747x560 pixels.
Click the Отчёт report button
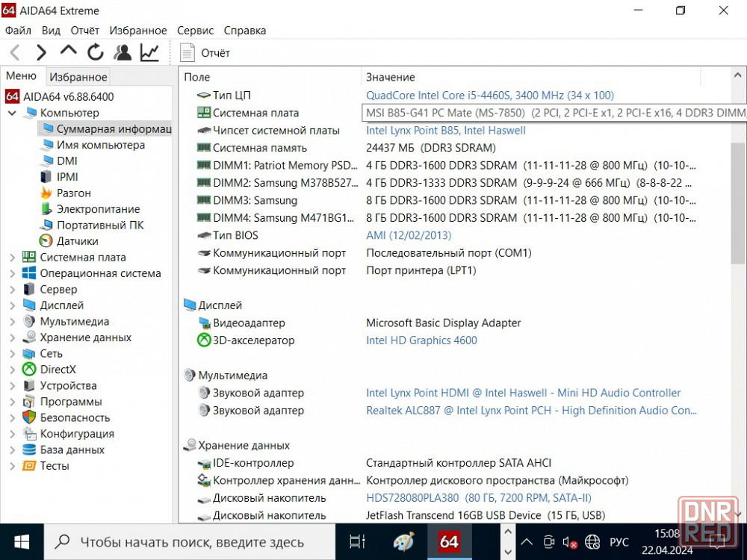pyautogui.click(x=205, y=53)
